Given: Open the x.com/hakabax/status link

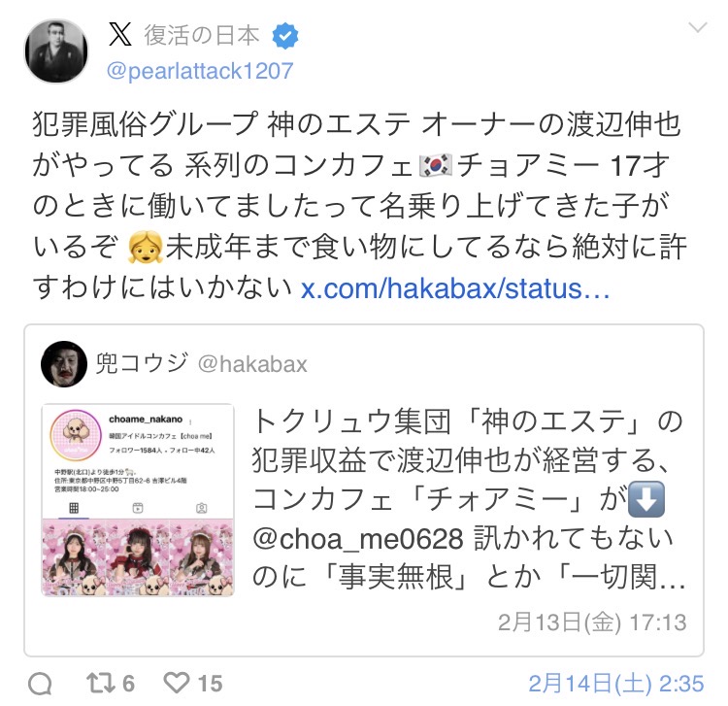Looking at the screenshot, I should (455, 288).
